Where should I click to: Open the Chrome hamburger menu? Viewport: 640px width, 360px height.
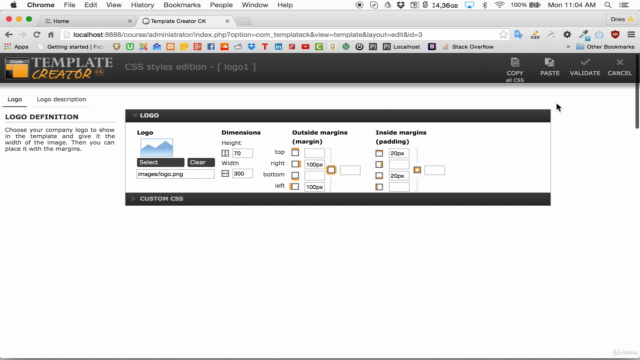pos(631,35)
